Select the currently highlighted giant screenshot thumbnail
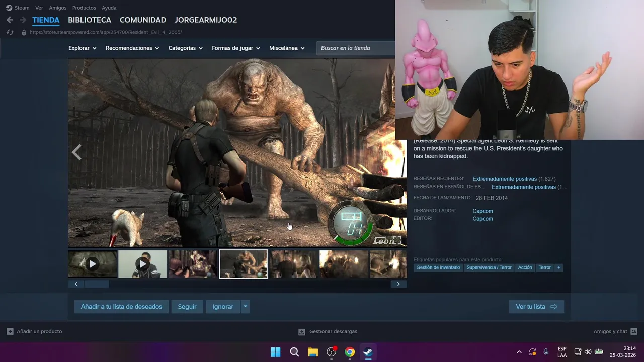 [x=244, y=264]
